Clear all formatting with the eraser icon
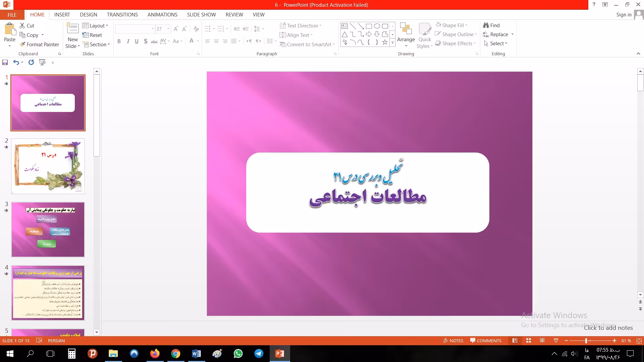The height and width of the screenshot is (362, 644). tap(196, 29)
